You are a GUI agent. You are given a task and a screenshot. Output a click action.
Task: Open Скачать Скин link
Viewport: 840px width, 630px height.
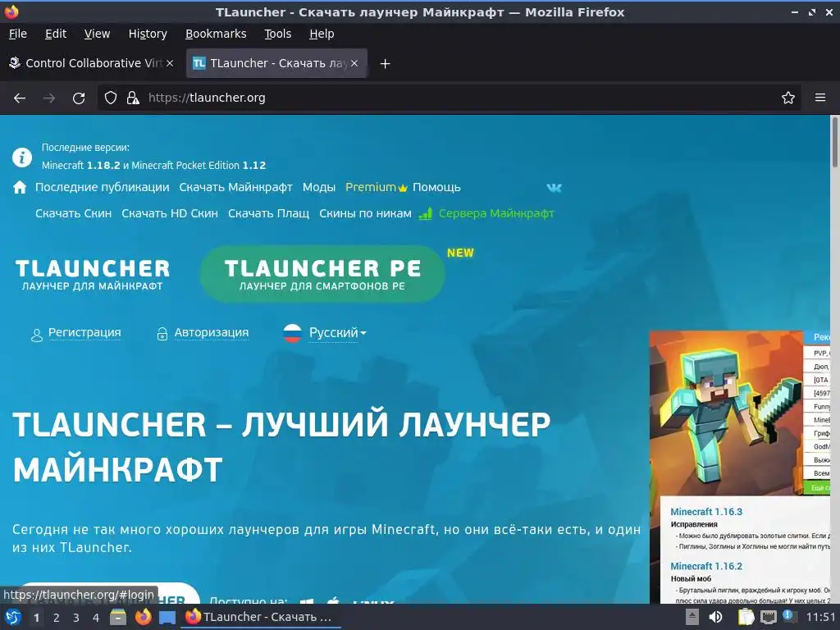pos(73,213)
